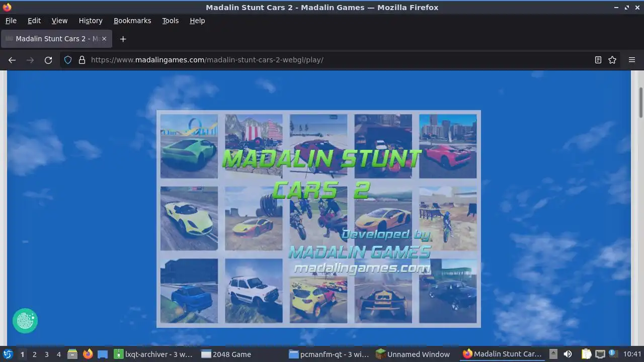Close the Madalin Stunt Cars tab

pyautogui.click(x=105, y=39)
